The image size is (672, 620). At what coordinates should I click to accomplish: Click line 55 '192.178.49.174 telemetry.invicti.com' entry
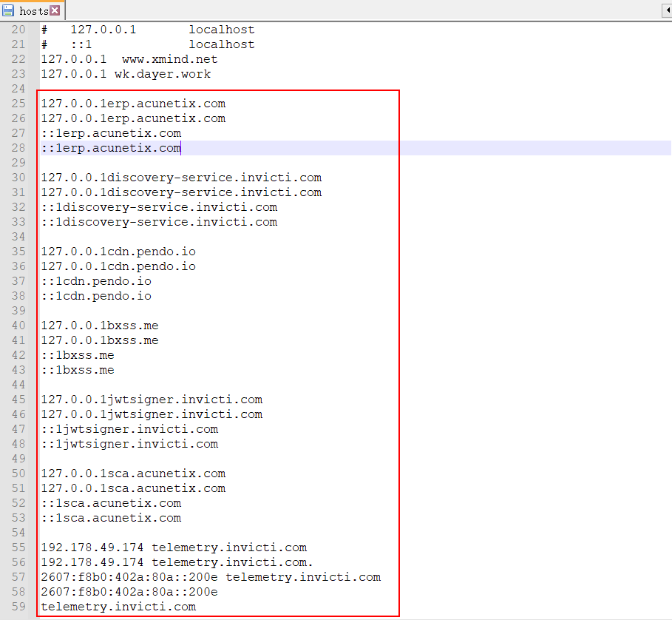click(174, 547)
